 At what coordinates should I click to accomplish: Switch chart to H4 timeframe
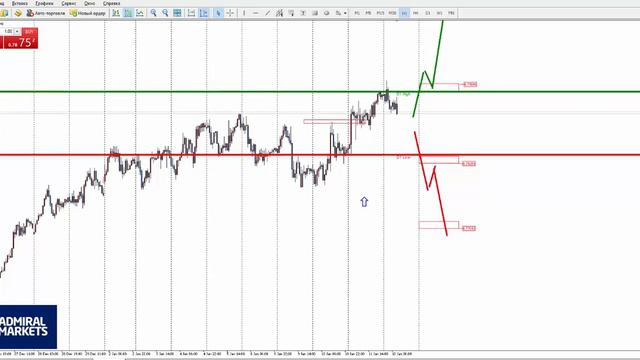point(416,13)
